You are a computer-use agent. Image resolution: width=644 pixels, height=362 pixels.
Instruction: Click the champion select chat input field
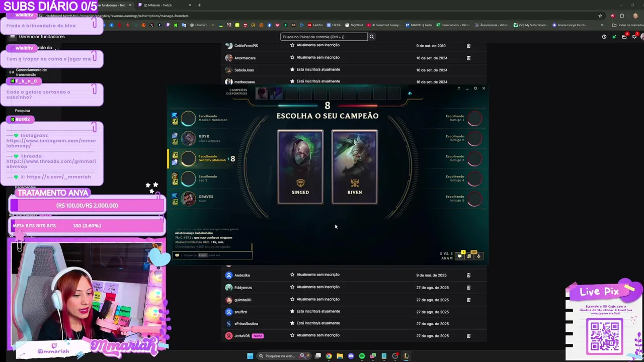click(213, 255)
